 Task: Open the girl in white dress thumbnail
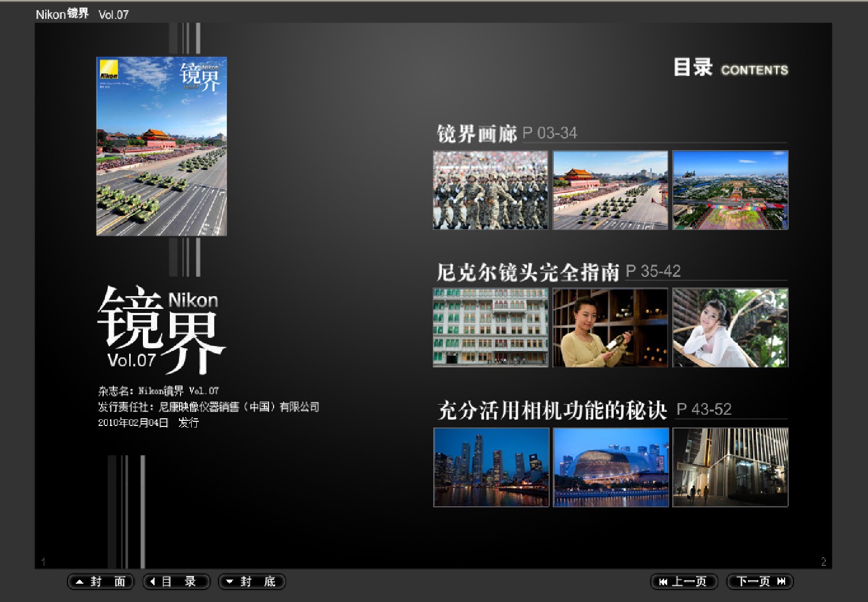pyautogui.click(x=730, y=328)
